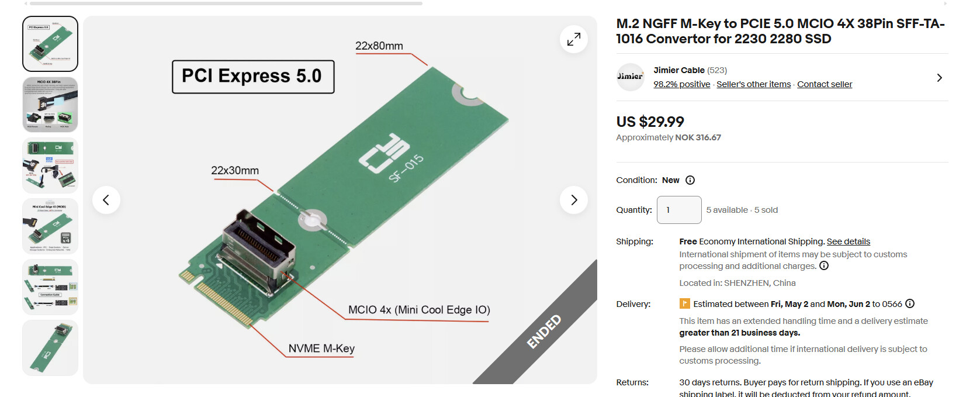
Task: Select the first thumbnail showing PCI Express 5.0
Action: coord(50,44)
